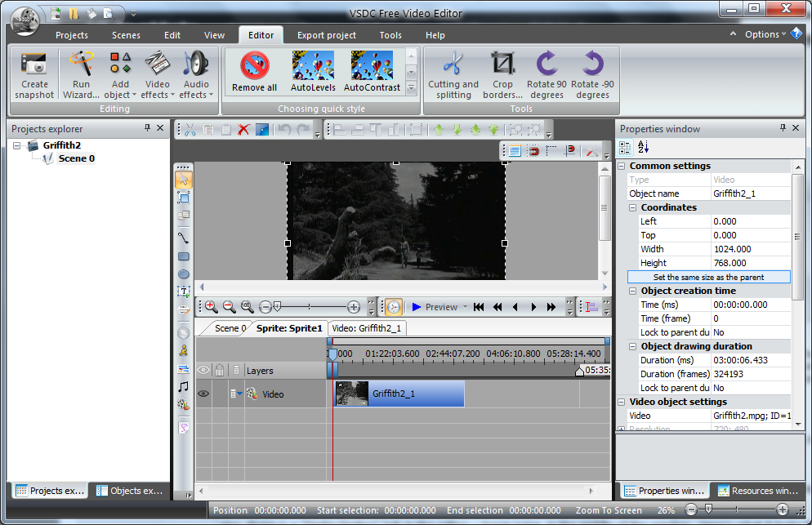Collapse the Coordinates property group
This screenshot has height=525, width=812.
633,207
